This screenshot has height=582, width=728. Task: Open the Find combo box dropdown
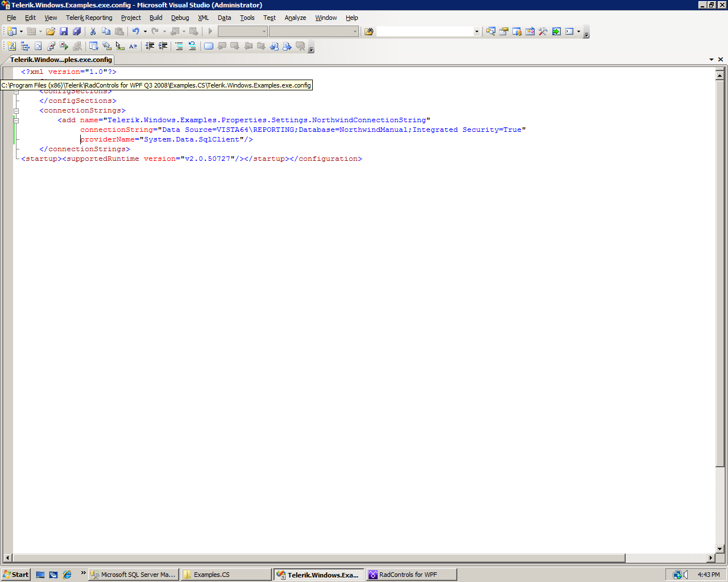(477, 31)
